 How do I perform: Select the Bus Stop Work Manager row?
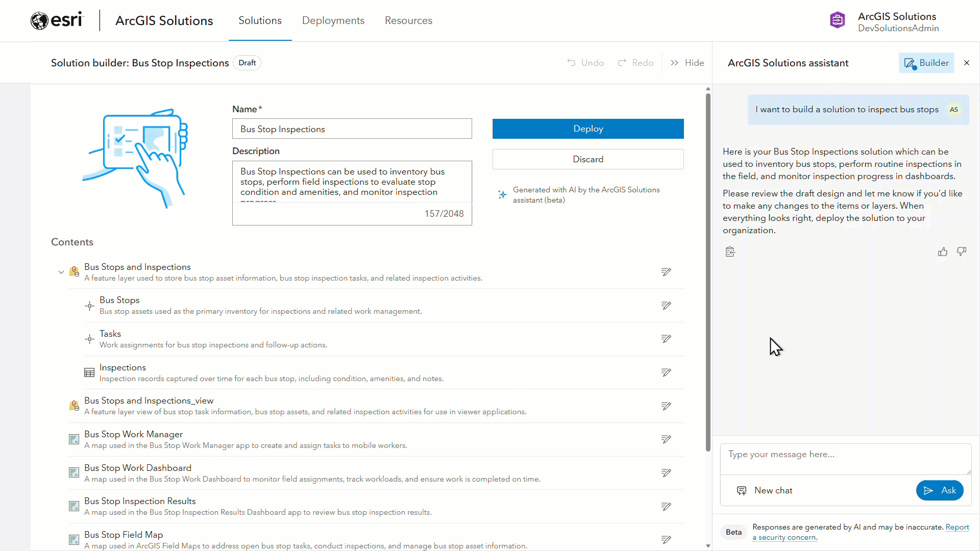tap(376, 440)
